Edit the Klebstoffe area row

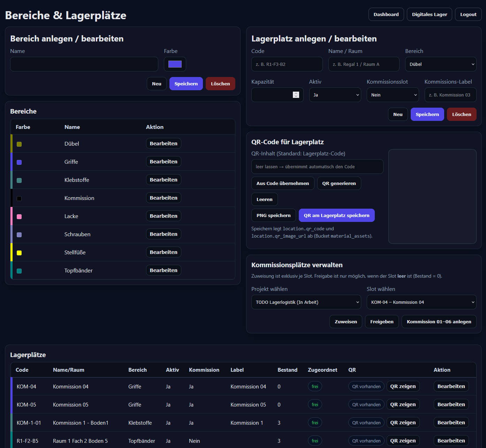click(x=163, y=180)
